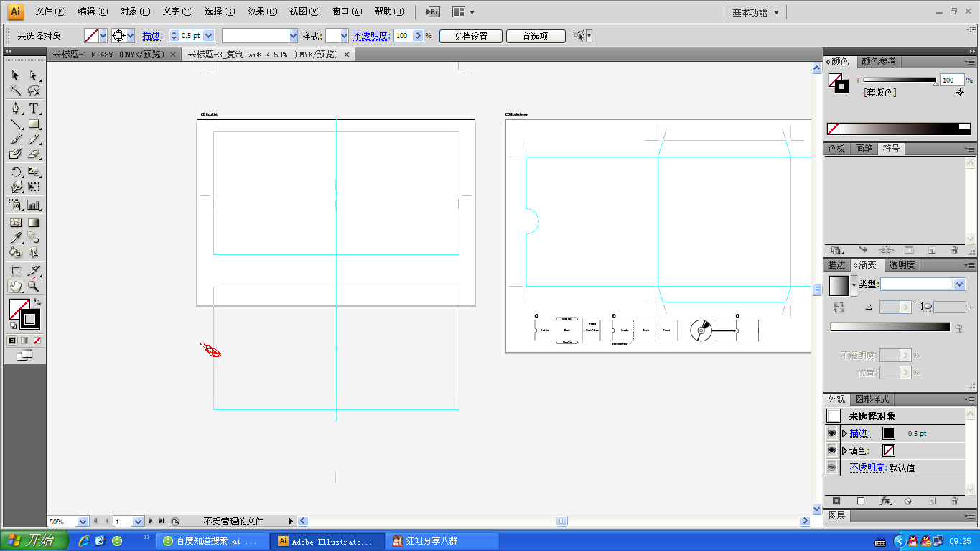Screen dimensions: 980x551
Task: Toggle visibility of the 填色 appearance row
Action: click(x=831, y=450)
